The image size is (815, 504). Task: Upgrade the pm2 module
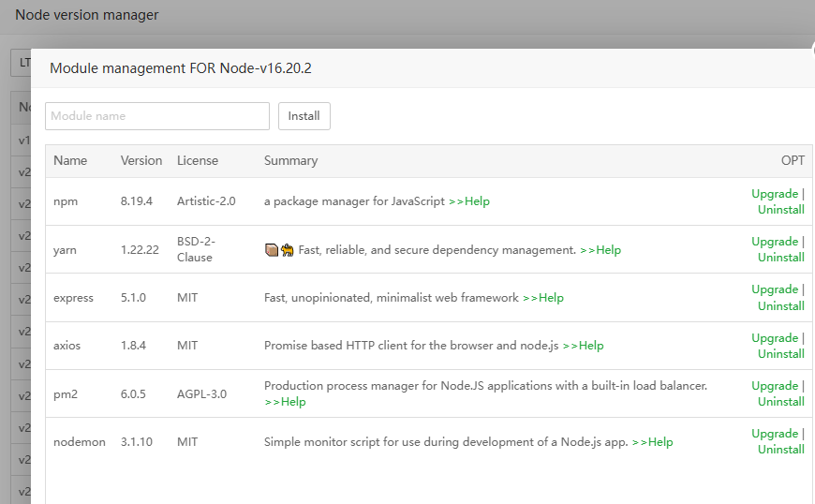coord(775,386)
